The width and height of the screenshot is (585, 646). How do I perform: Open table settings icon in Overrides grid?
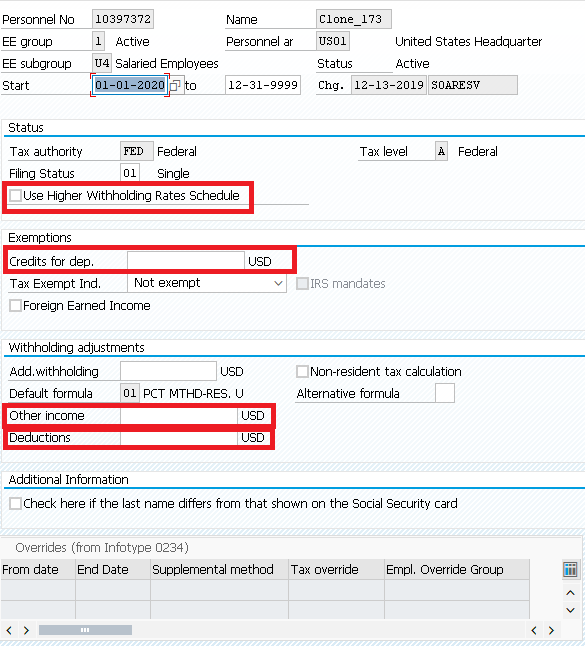point(570,570)
